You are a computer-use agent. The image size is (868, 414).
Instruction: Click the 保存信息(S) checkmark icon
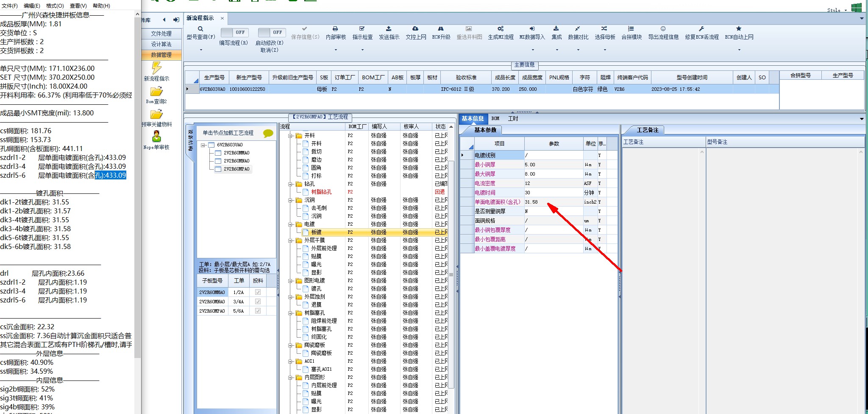[305, 29]
